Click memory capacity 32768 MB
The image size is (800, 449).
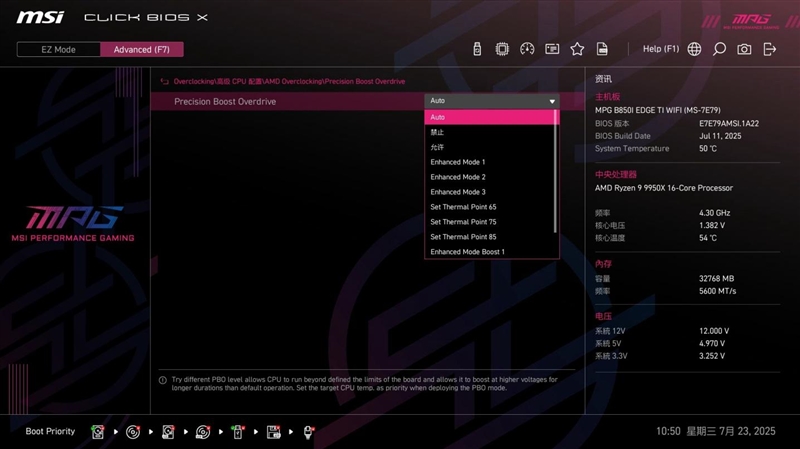click(x=716, y=279)
